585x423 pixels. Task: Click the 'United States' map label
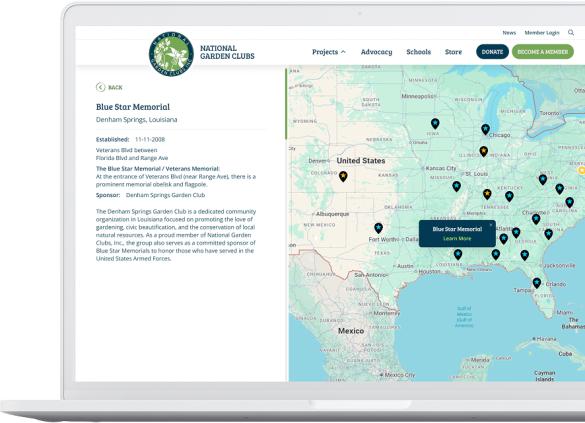click(361, 161)
